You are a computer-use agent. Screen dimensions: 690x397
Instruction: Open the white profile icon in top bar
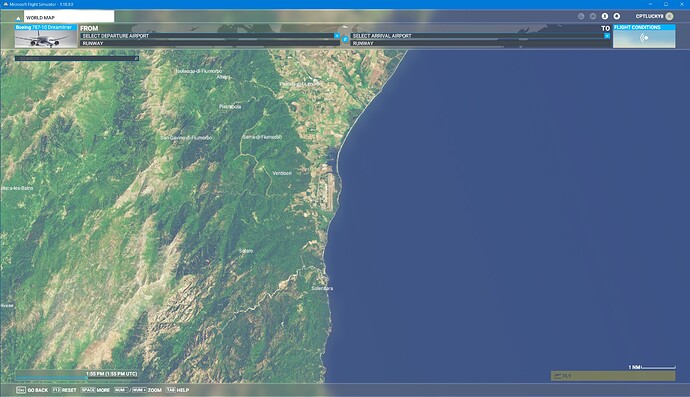tap(605, 16)
